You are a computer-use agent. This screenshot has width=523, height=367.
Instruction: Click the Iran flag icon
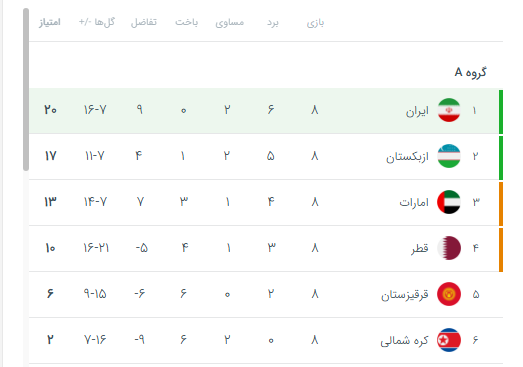[449, 110]
